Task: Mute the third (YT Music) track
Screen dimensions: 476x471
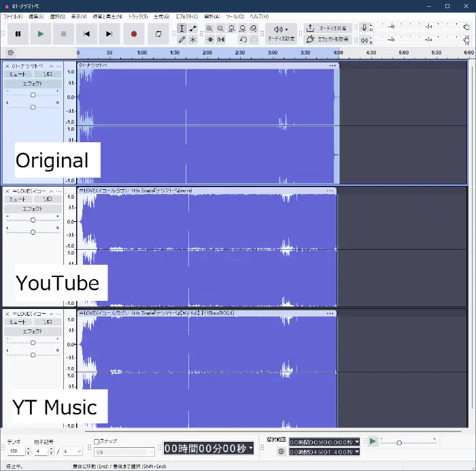Action: tap(18, 322)
